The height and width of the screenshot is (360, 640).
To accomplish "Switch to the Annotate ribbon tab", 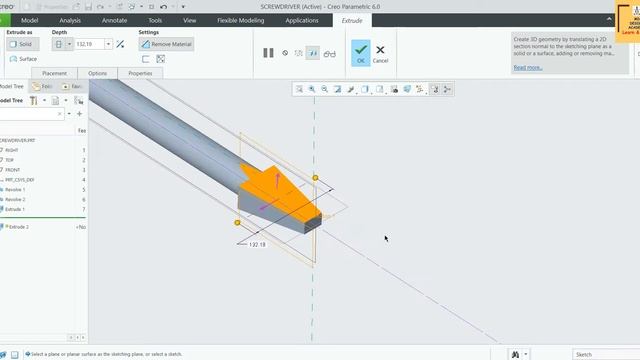I will click(115, 20).
